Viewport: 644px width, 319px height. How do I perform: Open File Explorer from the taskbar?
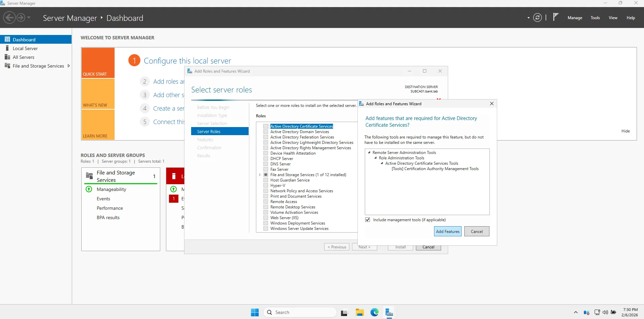pos(360,312)
